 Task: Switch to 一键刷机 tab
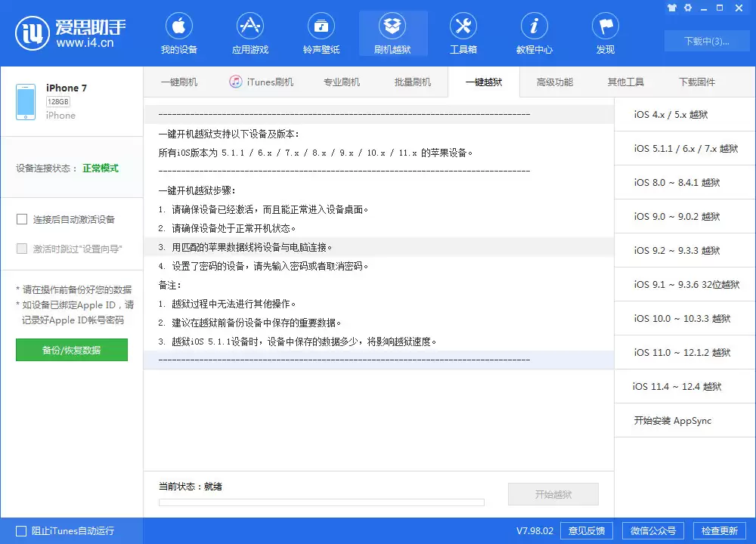[179, 82]
